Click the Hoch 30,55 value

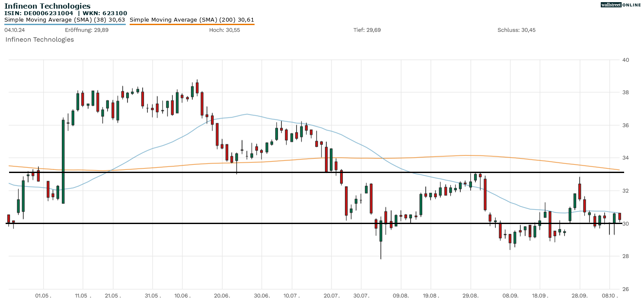224,30
